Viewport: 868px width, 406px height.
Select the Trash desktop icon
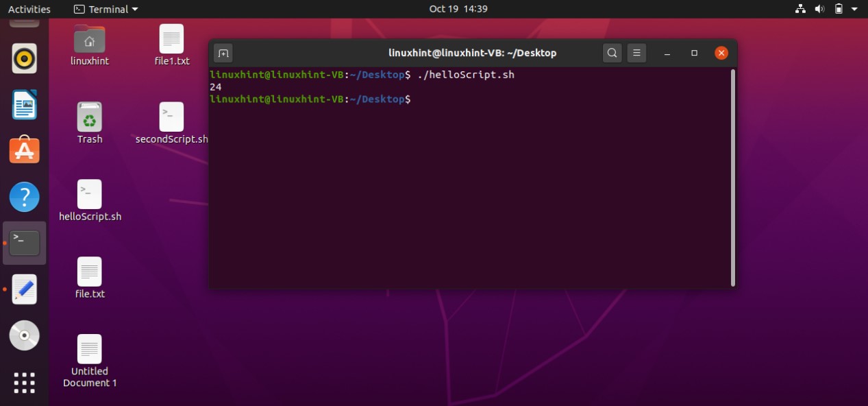(90, 123)
